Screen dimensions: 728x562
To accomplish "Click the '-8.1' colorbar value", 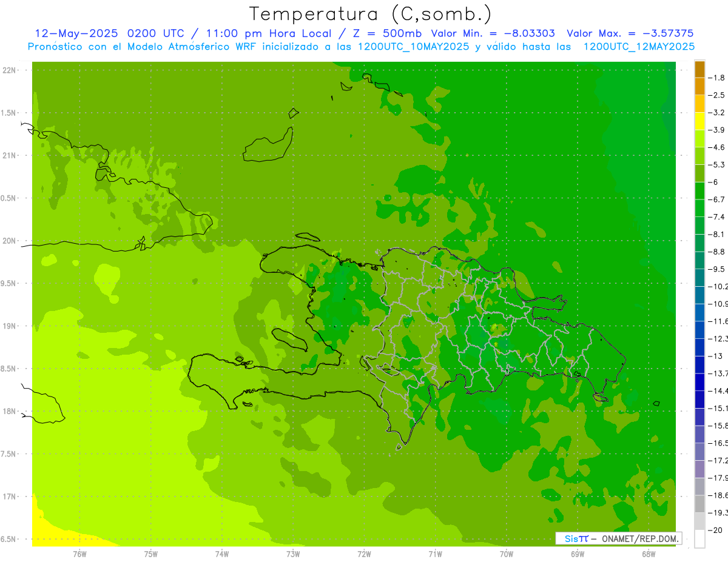I will [717, 234].
